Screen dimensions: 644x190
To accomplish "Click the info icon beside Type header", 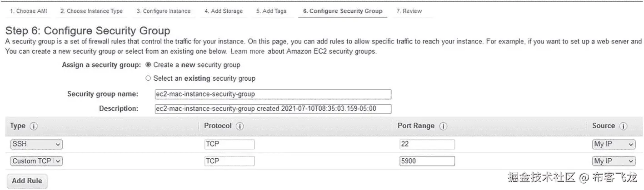I will [33, 127].
